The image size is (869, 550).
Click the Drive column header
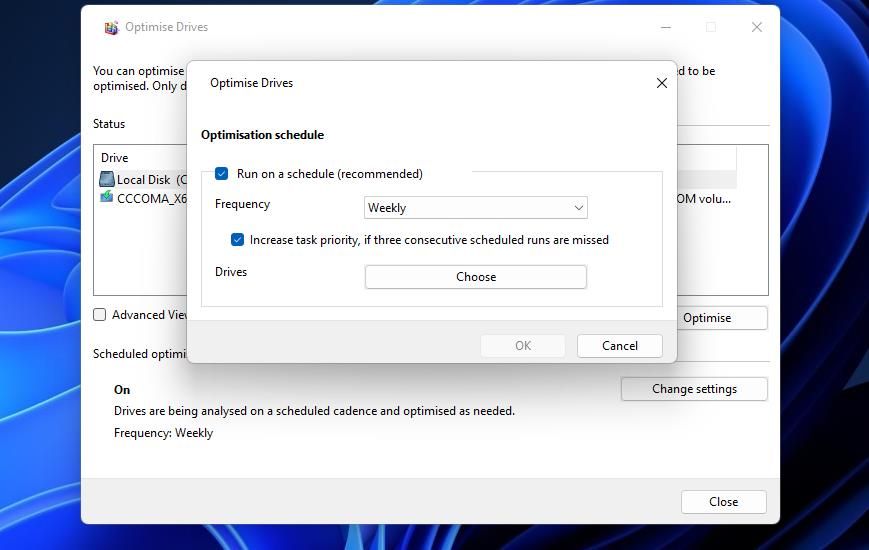(x=115, y=158)
